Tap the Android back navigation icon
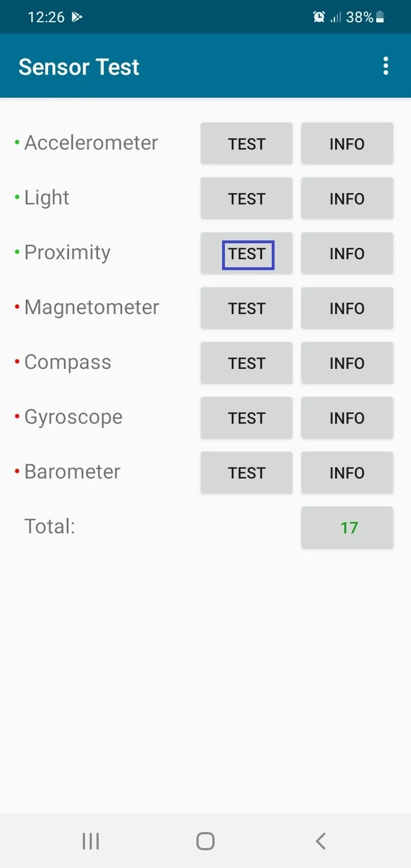This screenshot has width=411, height=868. pos(321,841)
